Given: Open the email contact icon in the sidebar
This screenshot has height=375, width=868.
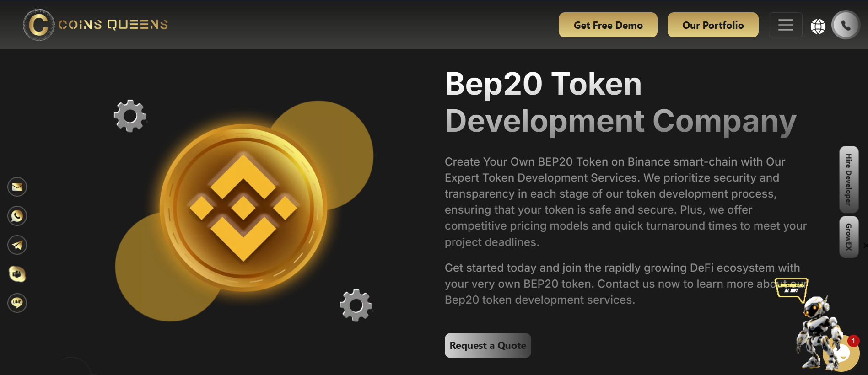Looking at the screenshot, I should tap(17, 187).
